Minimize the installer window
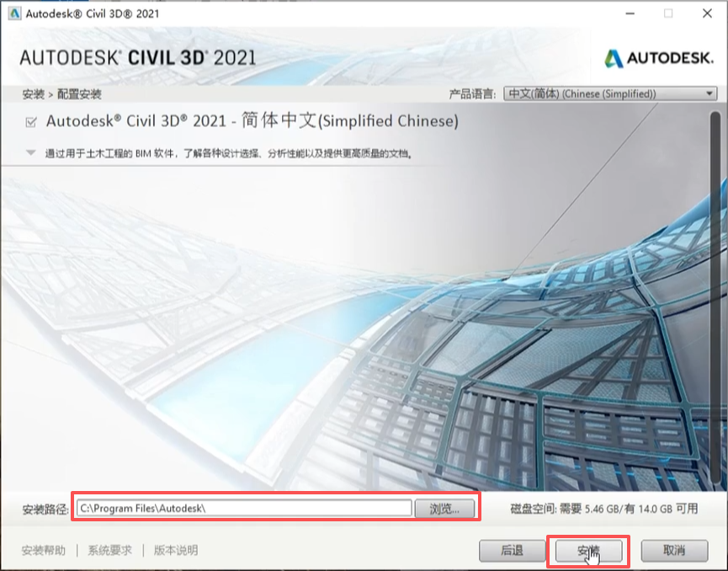Viewport: 728px width, 571px height. click(630, 13)
